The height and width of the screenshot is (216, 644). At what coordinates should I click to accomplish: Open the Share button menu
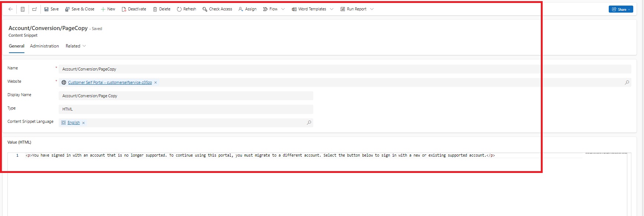click(621, 9)
